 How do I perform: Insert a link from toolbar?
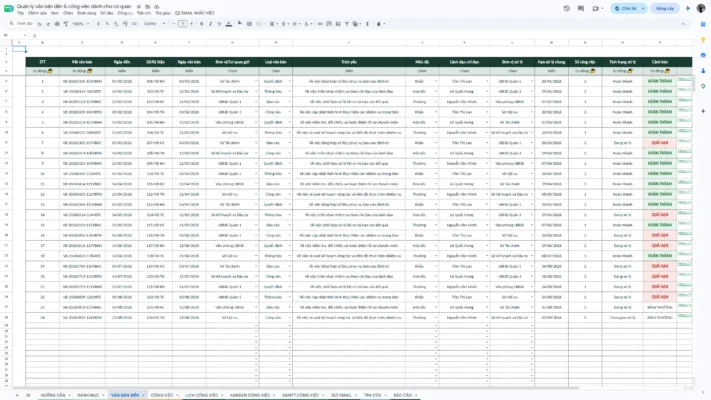(320, 24)
